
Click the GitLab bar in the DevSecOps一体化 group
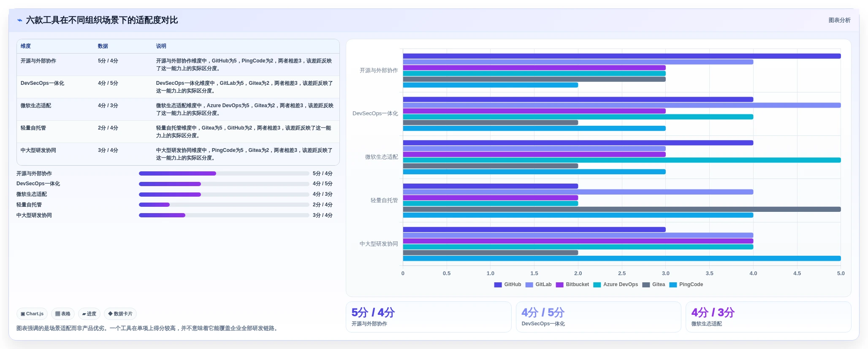622,106
